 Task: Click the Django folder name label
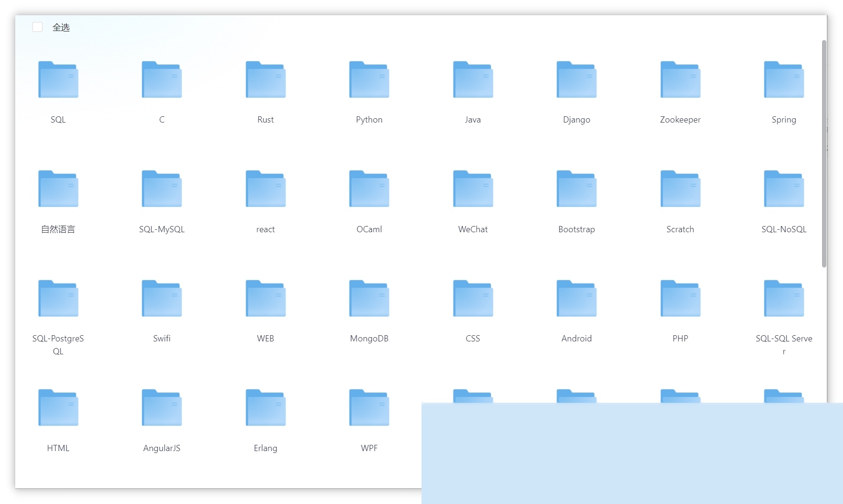pyautogui.click(x=576, y=120)
